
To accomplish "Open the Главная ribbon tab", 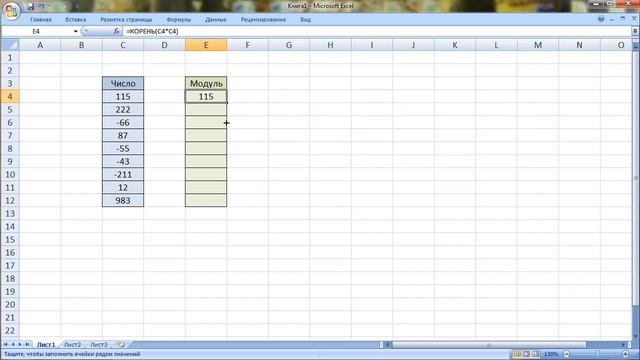I will [x=41, y=20].
